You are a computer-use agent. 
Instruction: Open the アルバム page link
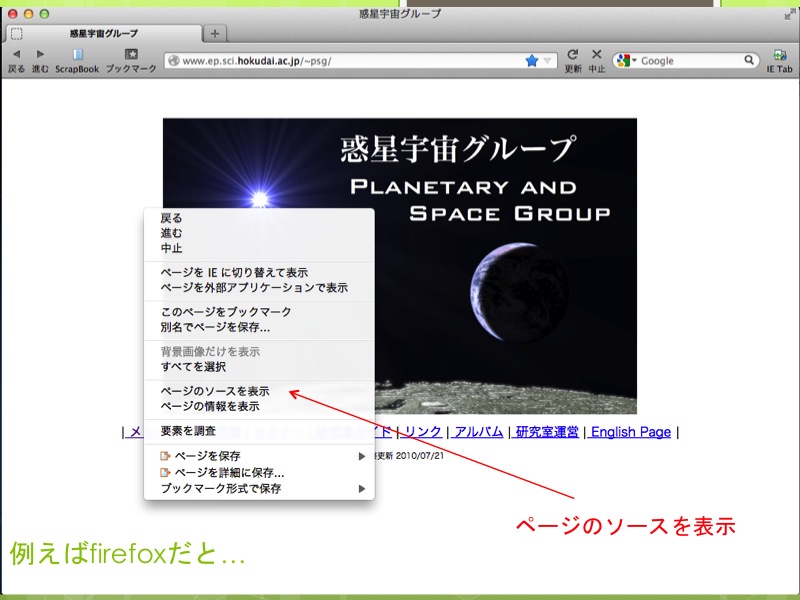[x=477, y=432]
